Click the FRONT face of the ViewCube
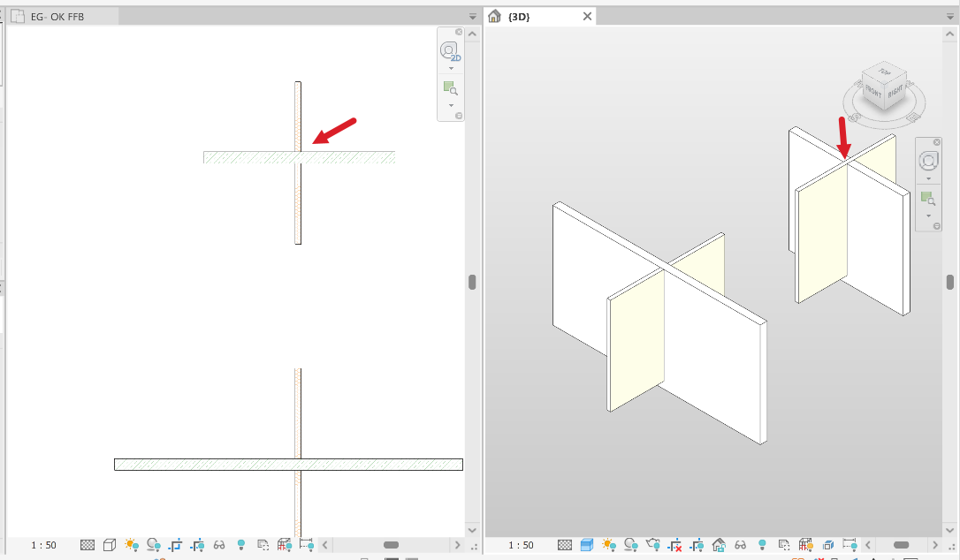This screenshot has height=560, width=960. click(873, 93)
